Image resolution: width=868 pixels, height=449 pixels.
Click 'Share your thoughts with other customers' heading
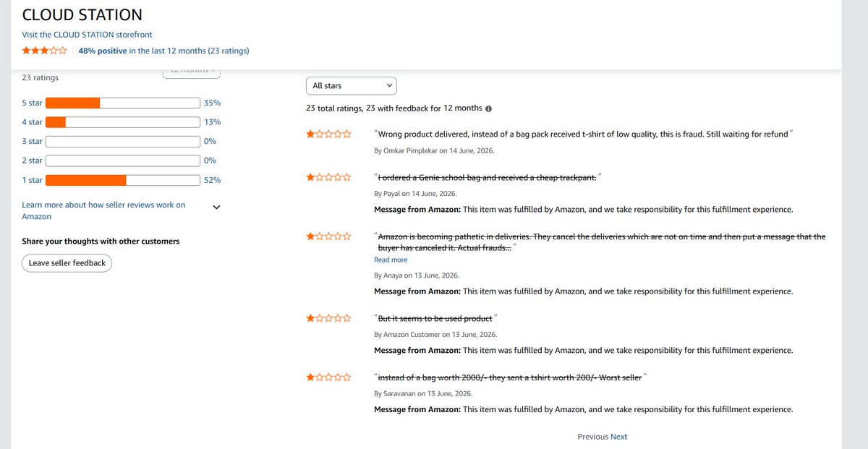[x=101, y=241]
